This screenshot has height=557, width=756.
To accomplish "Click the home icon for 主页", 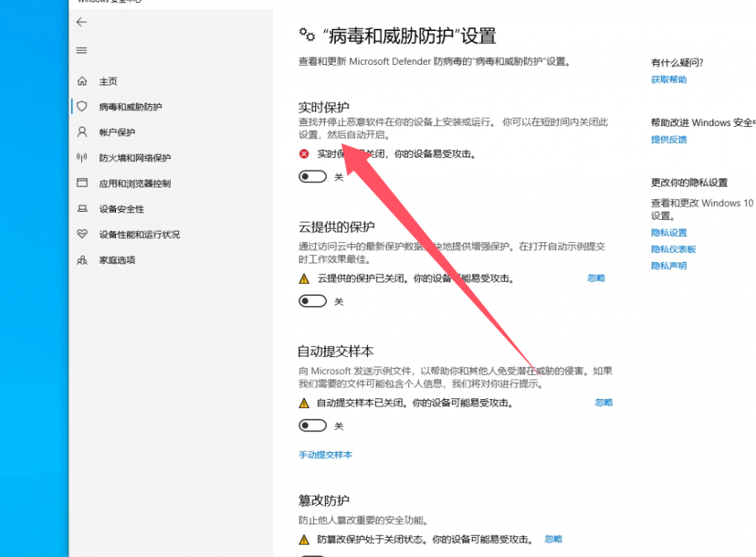I will [82, 81].
